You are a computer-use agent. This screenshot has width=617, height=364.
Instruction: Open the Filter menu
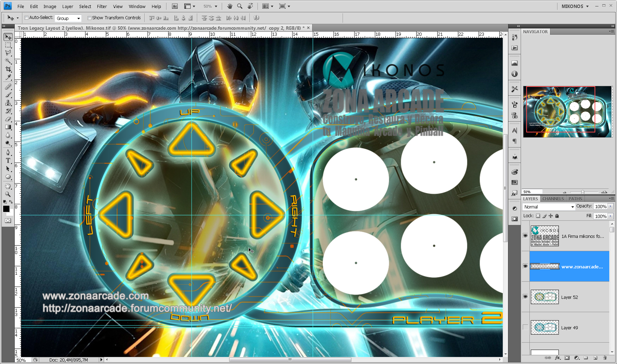pos(102,6)
